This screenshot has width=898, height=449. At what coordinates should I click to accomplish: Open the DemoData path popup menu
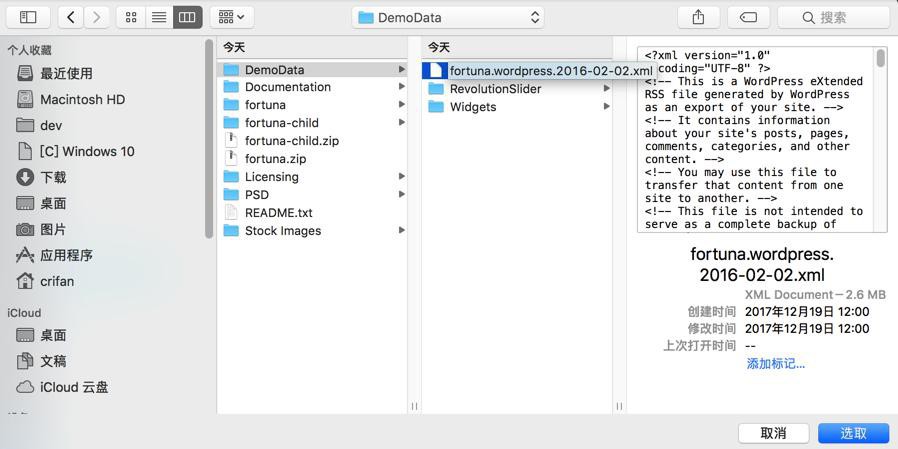449,17
